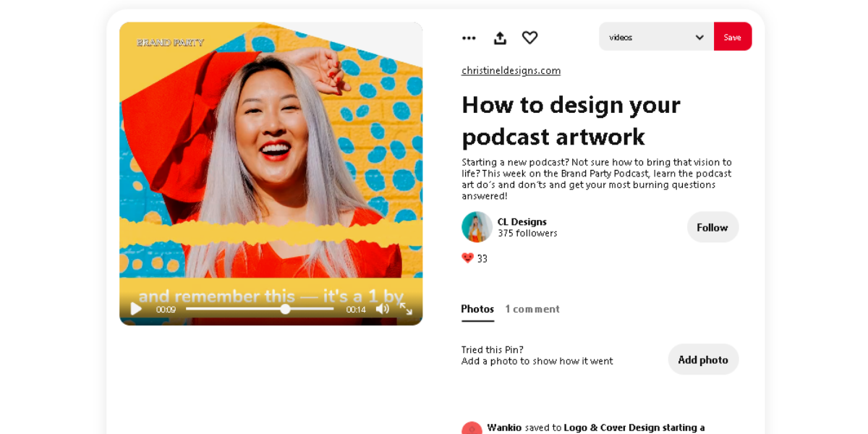This screenshot has width=868, height=434.
Task: Click the CL Designs profile avatar
Action: (477, 227)
